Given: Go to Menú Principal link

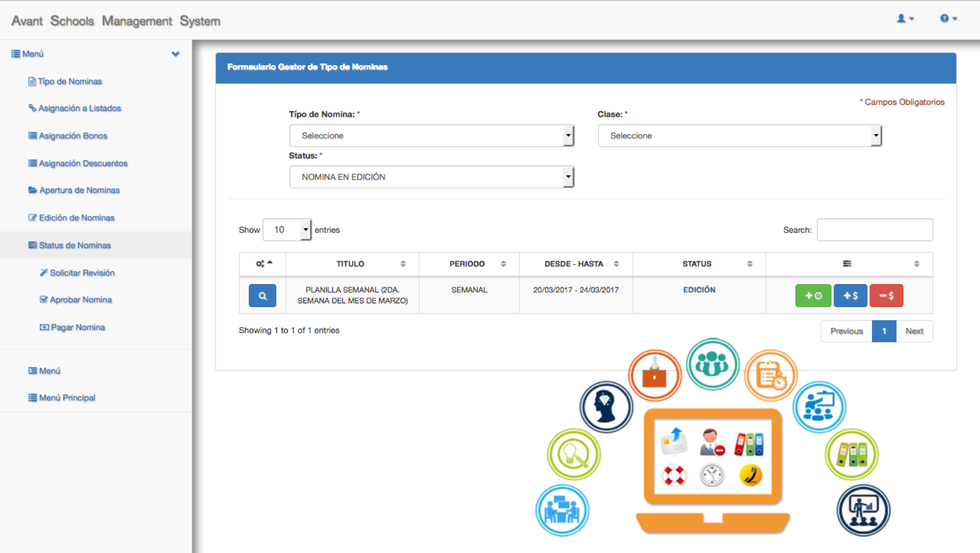Looking at the screenshot, I should (67, 398).
